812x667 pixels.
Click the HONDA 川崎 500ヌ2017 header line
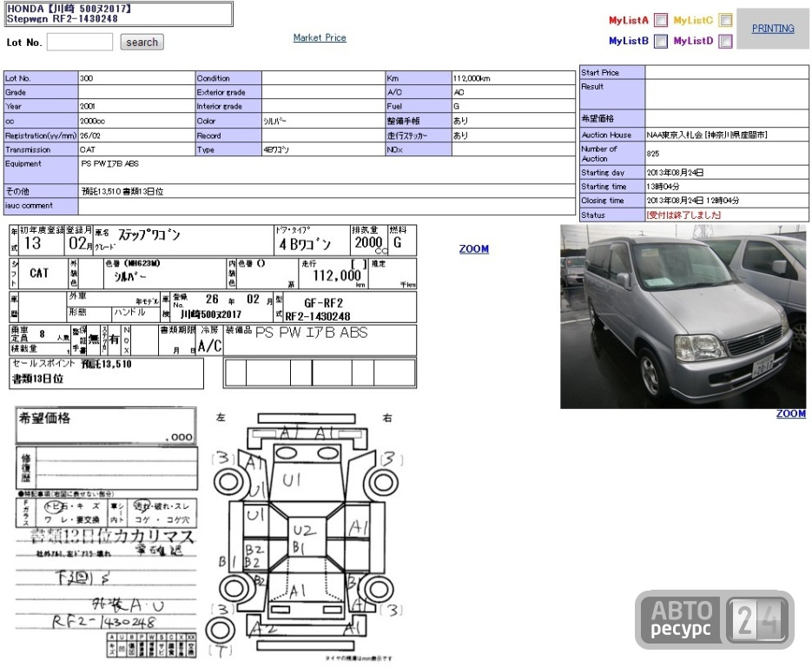click(x=69, y=9)
